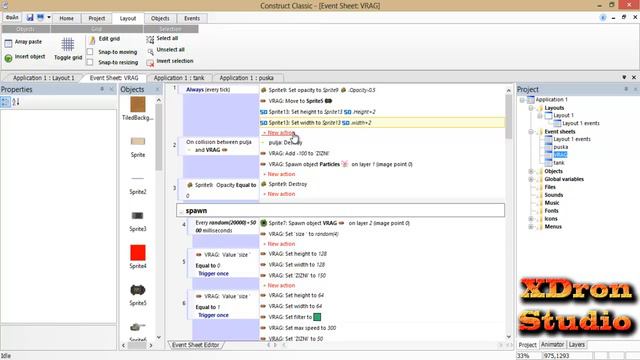Select the TiledBackground object icon
The height and width of the screenshot is (360, 640).
[138, 104]
